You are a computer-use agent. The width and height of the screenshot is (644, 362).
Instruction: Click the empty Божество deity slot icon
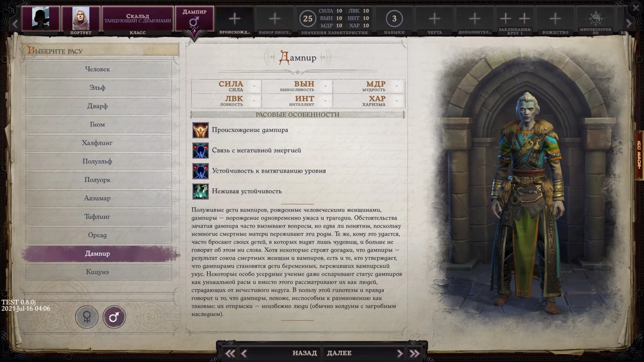[556, 17]
